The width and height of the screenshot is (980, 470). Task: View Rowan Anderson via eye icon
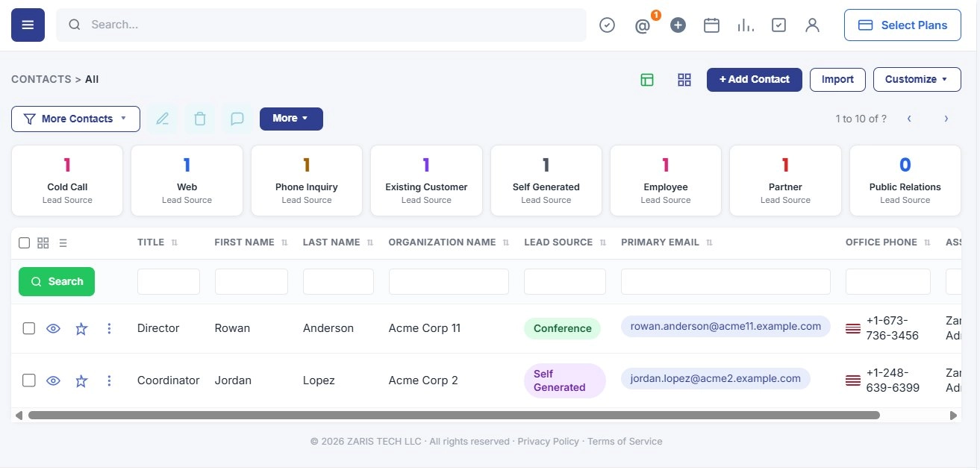click(x=53, y=328)
